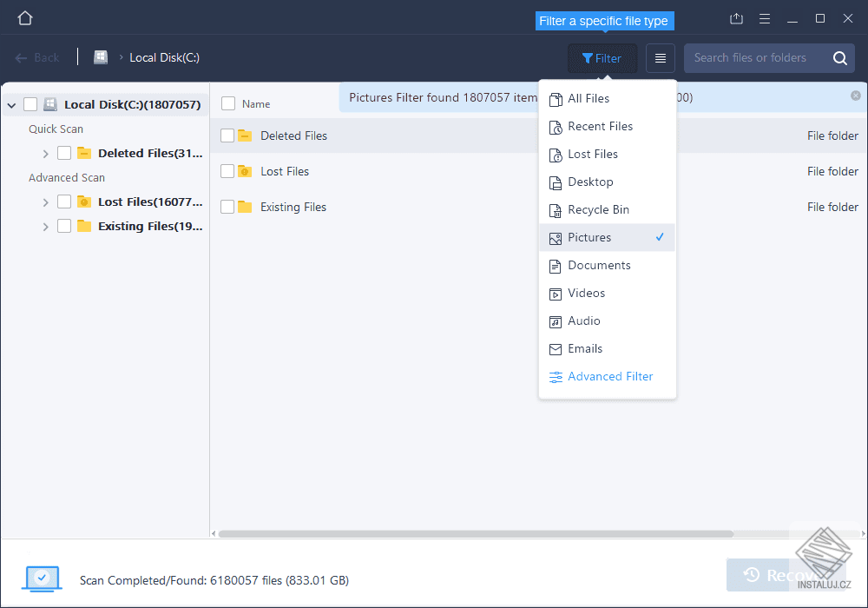
Task: Open the share/export icon top right
Action: click(x=736, y=18)
